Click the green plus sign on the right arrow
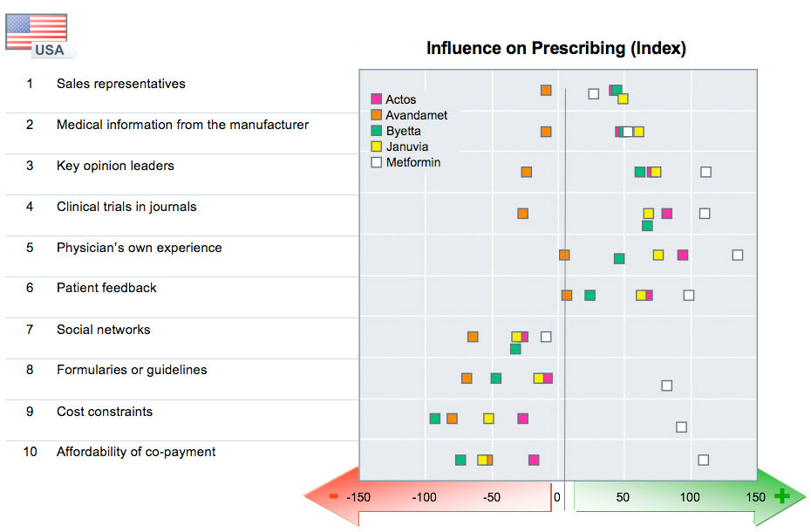811x532 pixels. pyautogui.click(x=781, y=496)
